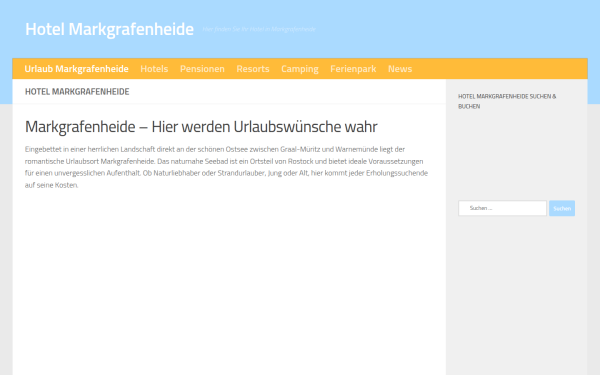Open the News menu item
Image resolution: width=600 pixels, height=375 pixels.
point(400,69)
